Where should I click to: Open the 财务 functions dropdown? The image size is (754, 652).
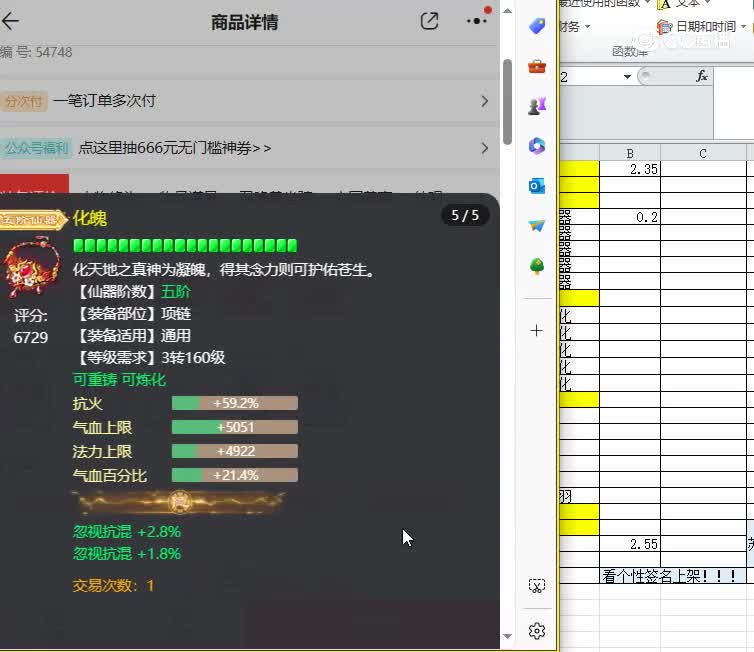pyautogui.click(x=576, y=27)
